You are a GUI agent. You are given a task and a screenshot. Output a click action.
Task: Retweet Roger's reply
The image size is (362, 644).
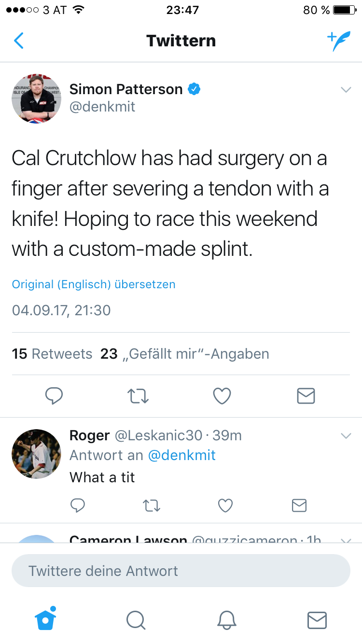(152, 505)
